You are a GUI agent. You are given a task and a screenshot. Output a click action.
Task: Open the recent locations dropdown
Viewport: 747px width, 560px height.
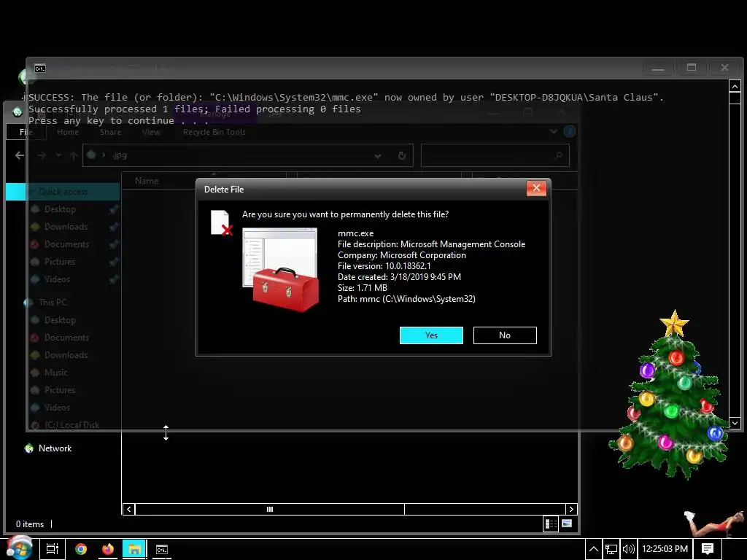pos(58,155)
